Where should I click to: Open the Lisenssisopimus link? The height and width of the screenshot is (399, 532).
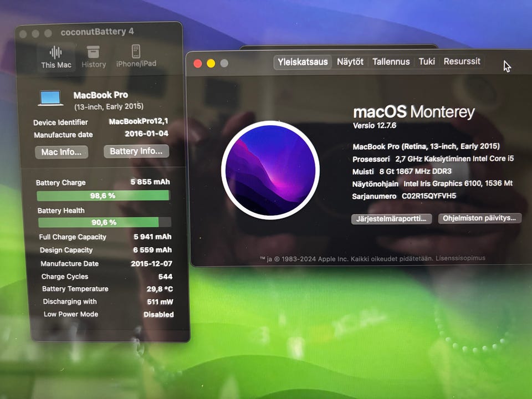(461, 258)
